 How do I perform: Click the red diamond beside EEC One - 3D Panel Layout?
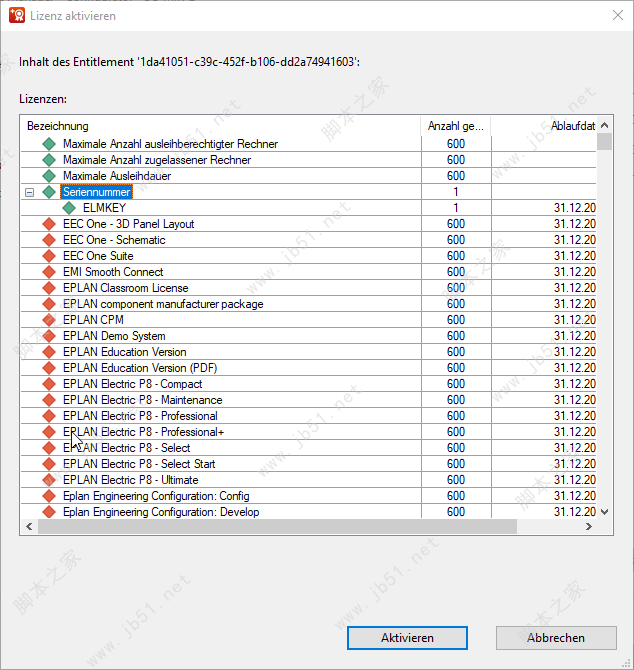pyautogui.click(x=49, y=224)
